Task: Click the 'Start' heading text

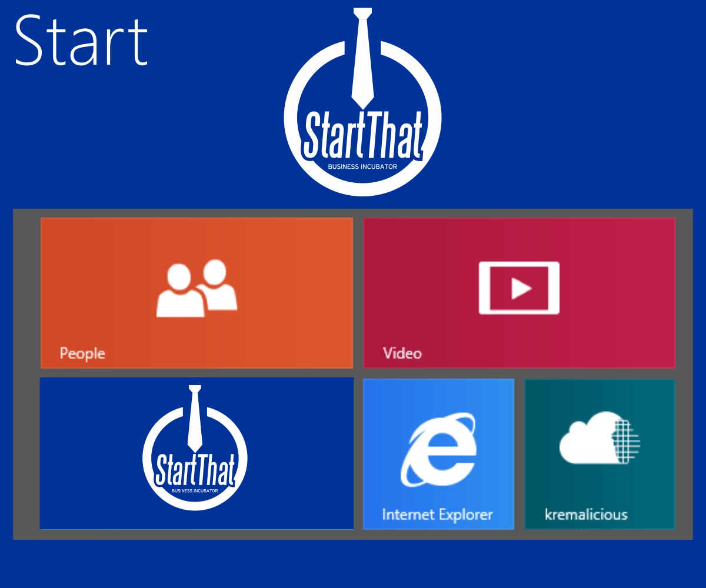Action: [x=81, y=41]
